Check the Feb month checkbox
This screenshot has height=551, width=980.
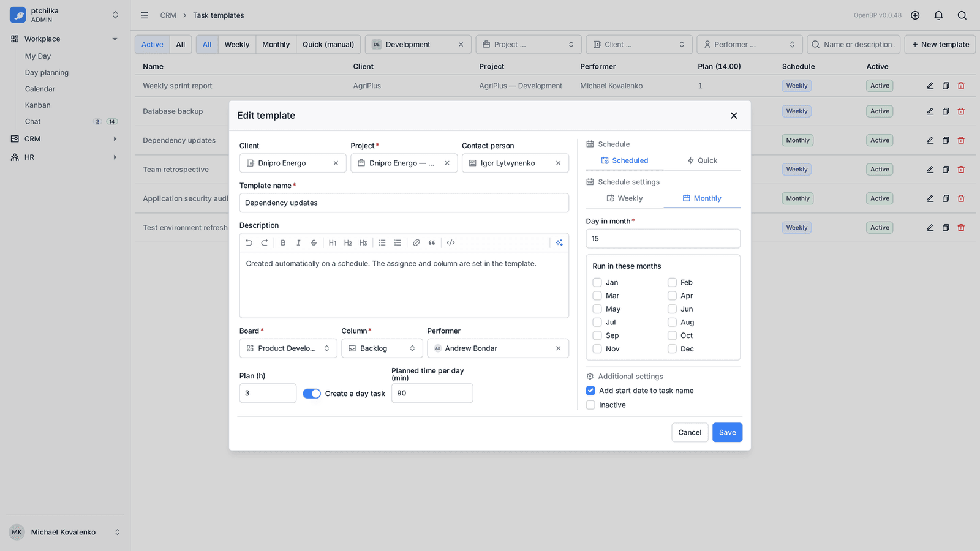672,282
